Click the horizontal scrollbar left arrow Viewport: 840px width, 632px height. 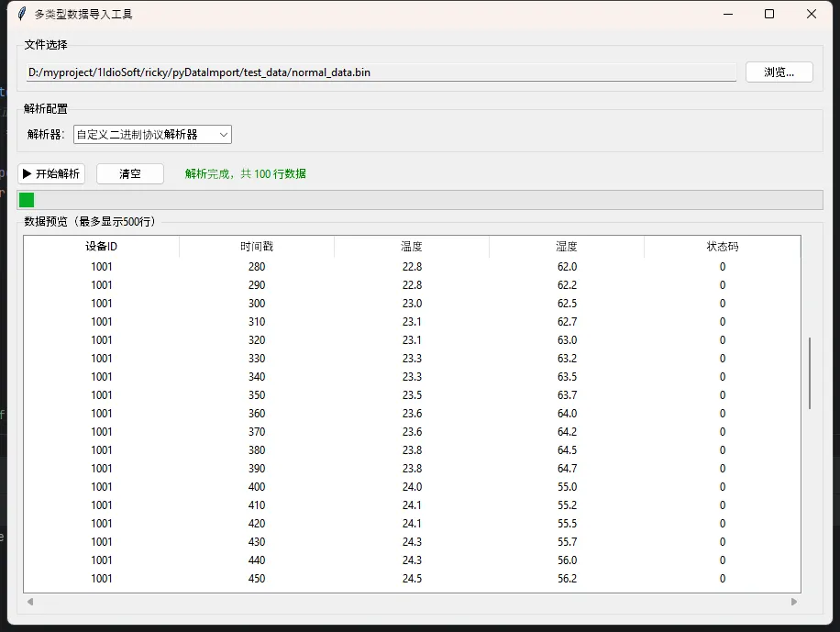click(x=30, y=602)
